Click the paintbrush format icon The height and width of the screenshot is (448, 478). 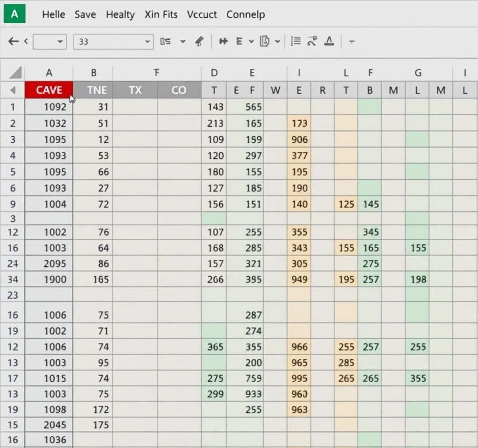tap(199, 42)
